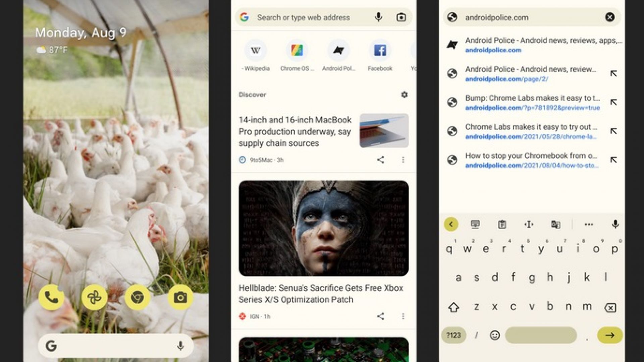This screenshot has height=362, width=644.
Task: Open Discover feed settings gear
Action: coord(405,95)
